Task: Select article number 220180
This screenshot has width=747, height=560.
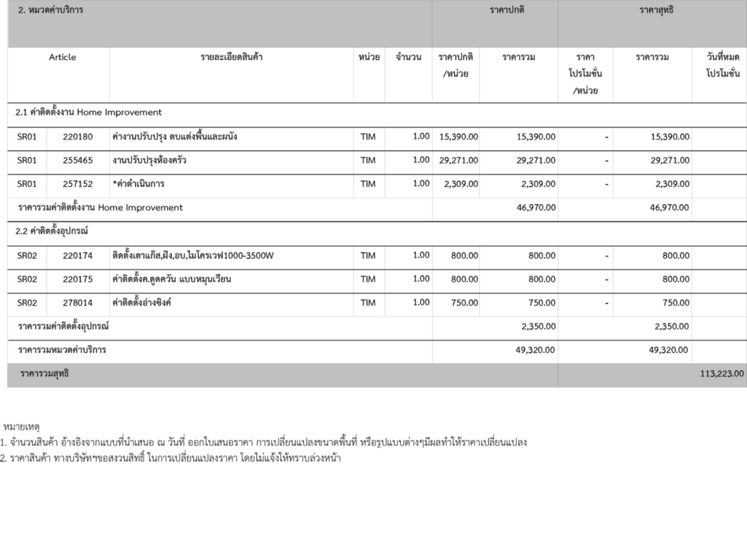Action: point(78,137)
